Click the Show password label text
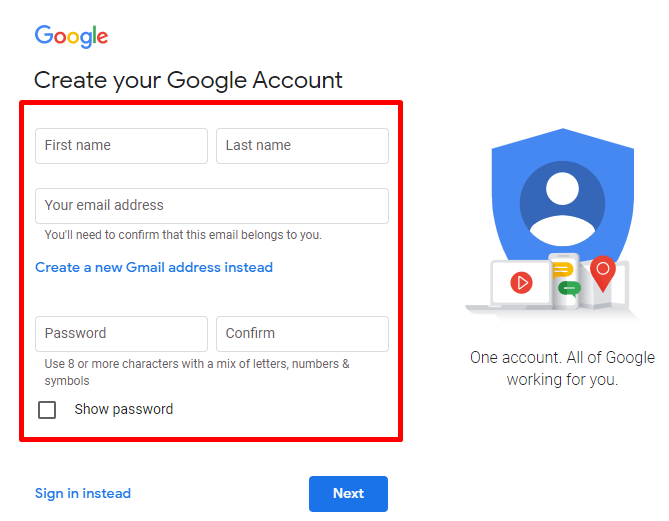Image resolution: width=669 pixels, height=521 pixels. coord(124,409)
